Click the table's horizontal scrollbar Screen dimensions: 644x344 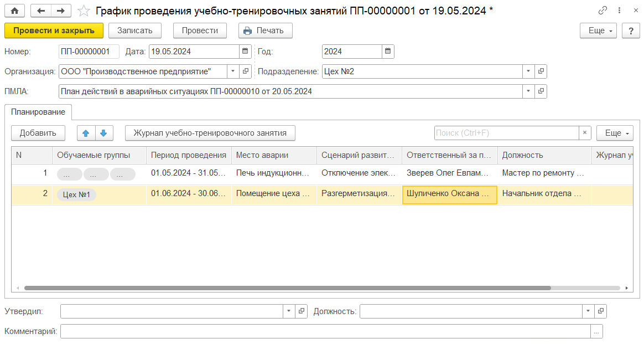click(x=288, y=288)
